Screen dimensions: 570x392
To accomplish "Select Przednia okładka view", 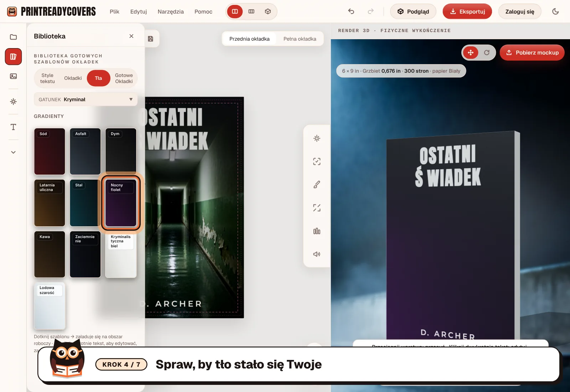I will (x=249, y=39).
